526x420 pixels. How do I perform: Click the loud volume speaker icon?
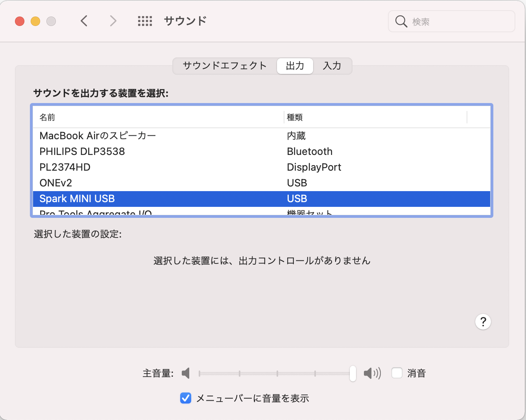coord(372,373)
